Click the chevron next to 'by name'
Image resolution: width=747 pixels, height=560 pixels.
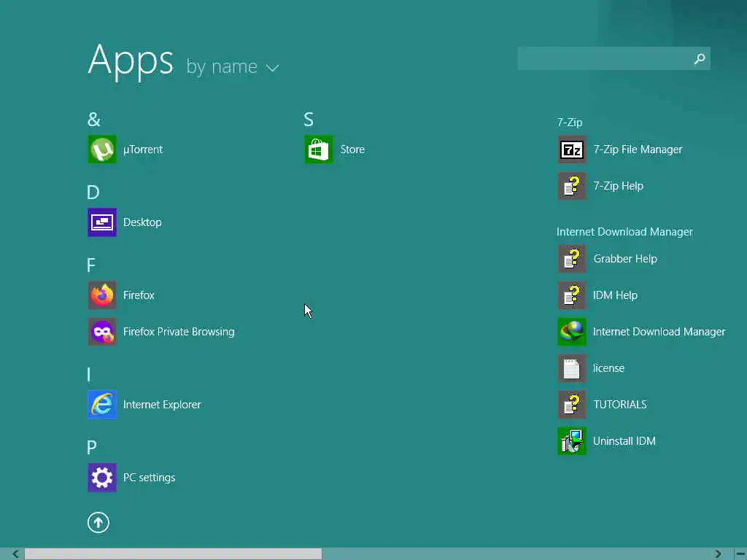coord(273,68)
